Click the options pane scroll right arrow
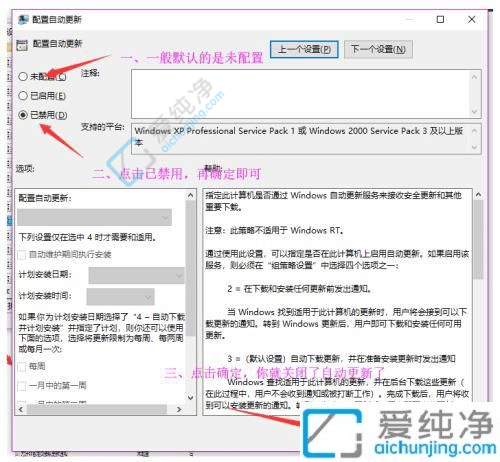The width and height of the screenshot is (500, 462). click(x=179, y=409)
